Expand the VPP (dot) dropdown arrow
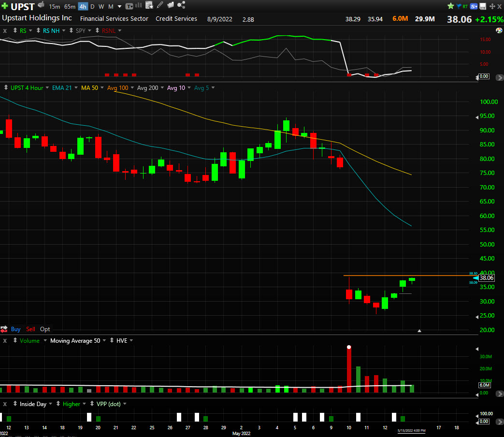 coord(125,404)
